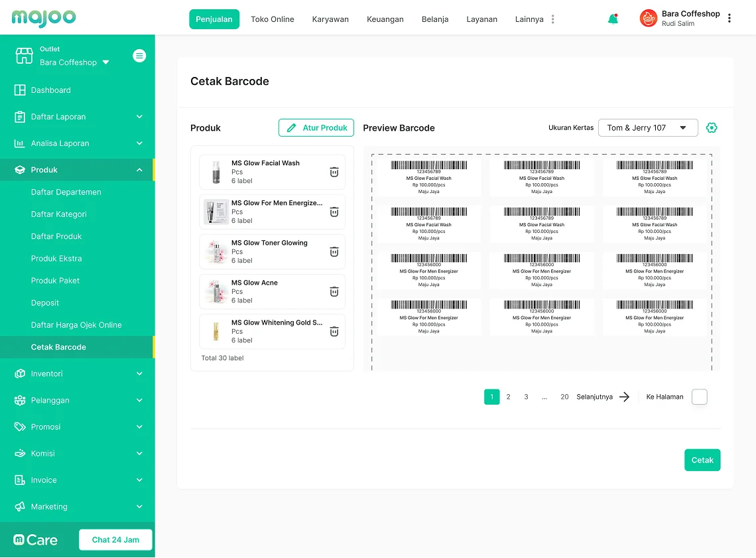Viewport: 756px width, 558px height.
Task: Open the Ukuran Kertas dropdown Tom & Jerry 107
Action: tap(647, 128)
